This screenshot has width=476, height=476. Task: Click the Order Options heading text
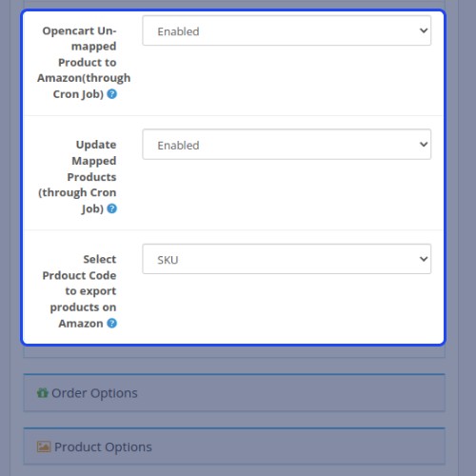tap(94, 393)
